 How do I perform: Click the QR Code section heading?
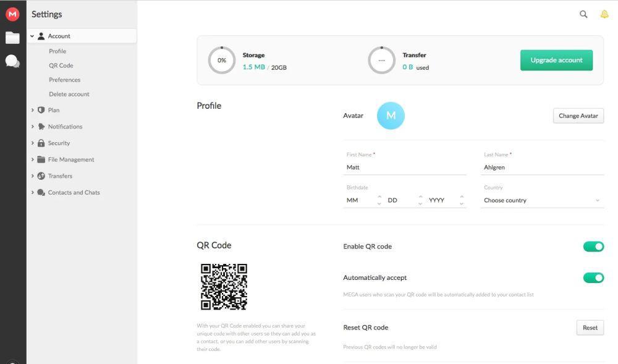coord(214,245)
